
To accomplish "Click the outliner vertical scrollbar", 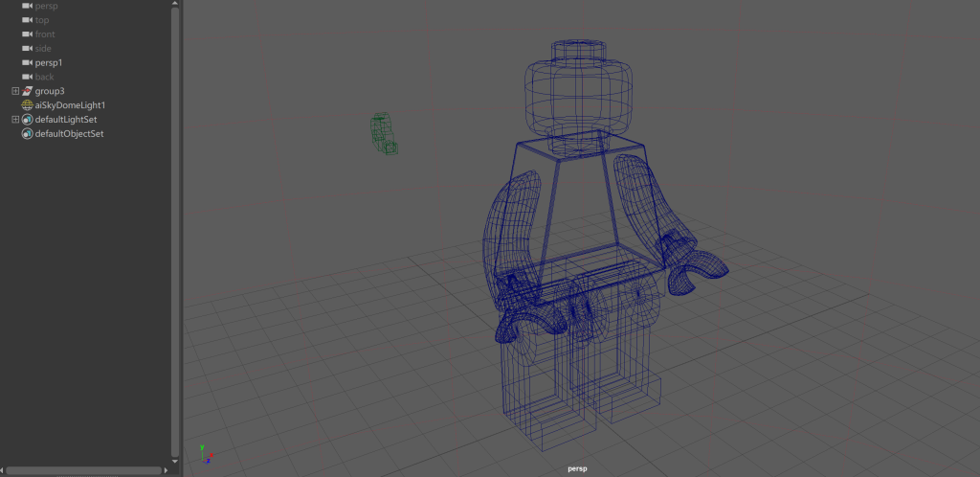I will click(x=175, y=231).
